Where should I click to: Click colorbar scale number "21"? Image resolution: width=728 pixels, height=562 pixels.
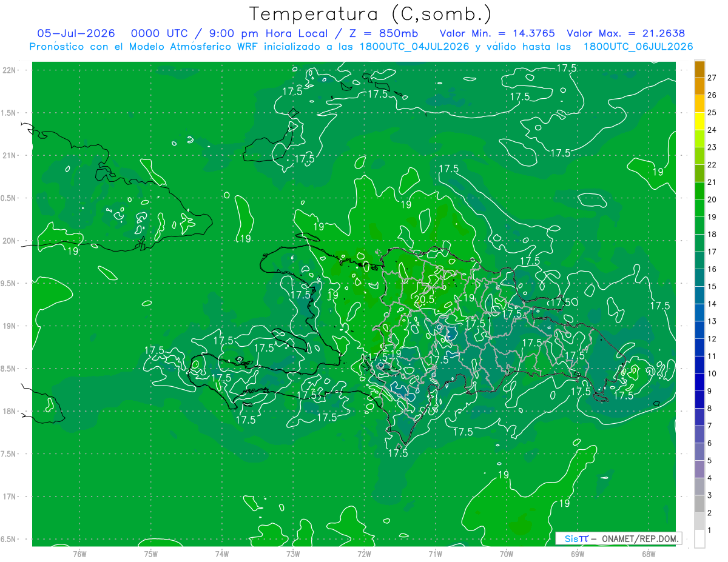click(712, 182)
